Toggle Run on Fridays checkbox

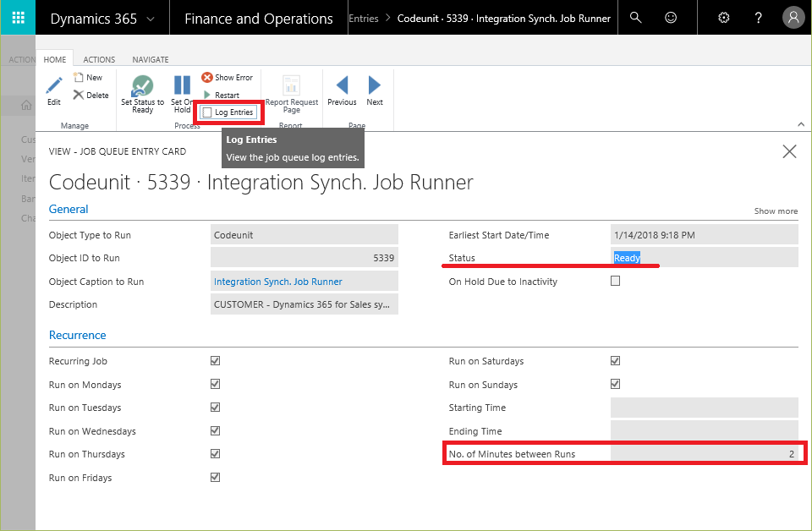click(x=215, y=477)
